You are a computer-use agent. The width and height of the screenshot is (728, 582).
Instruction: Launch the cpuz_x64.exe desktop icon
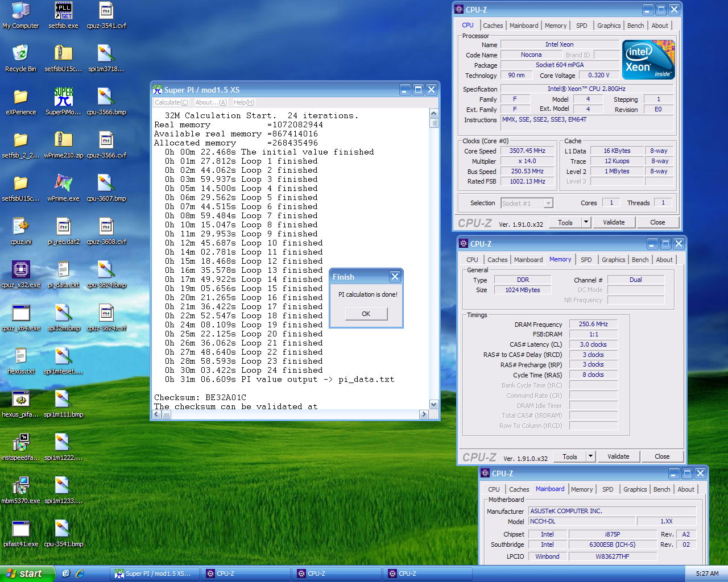[x=21, y=318]
